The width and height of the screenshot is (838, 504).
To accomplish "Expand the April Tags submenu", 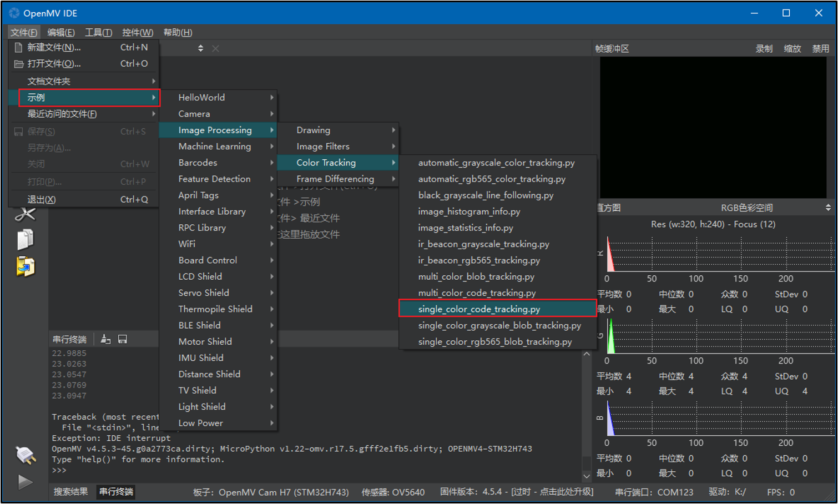I will pyautogui.click(x=218, y=195).
